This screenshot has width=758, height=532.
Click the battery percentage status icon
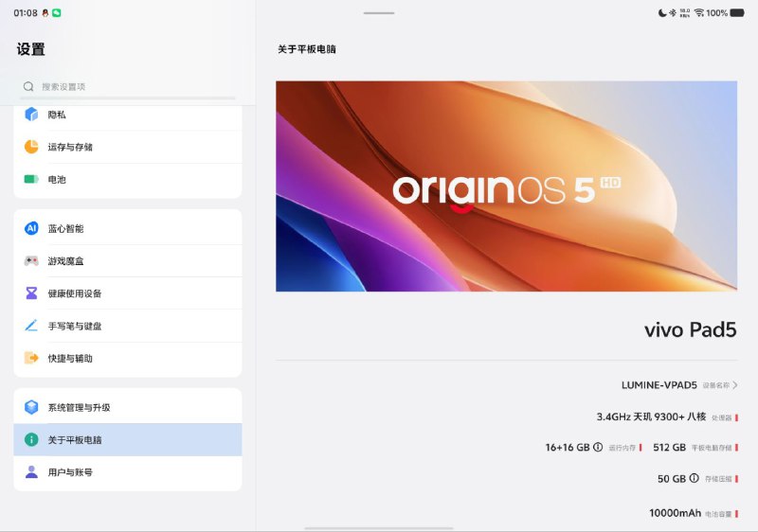pos(716,13)
